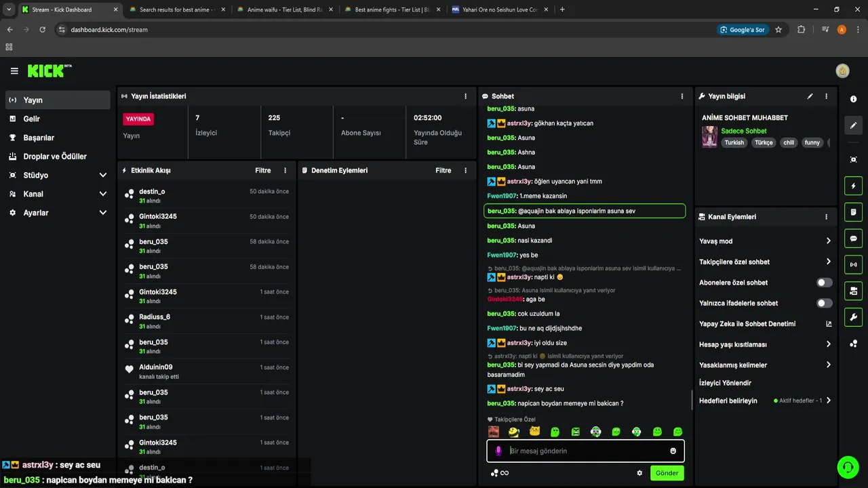Click the Sadece Sohbet category link
This screenshot has height=488, width=868.
point(744,131)
